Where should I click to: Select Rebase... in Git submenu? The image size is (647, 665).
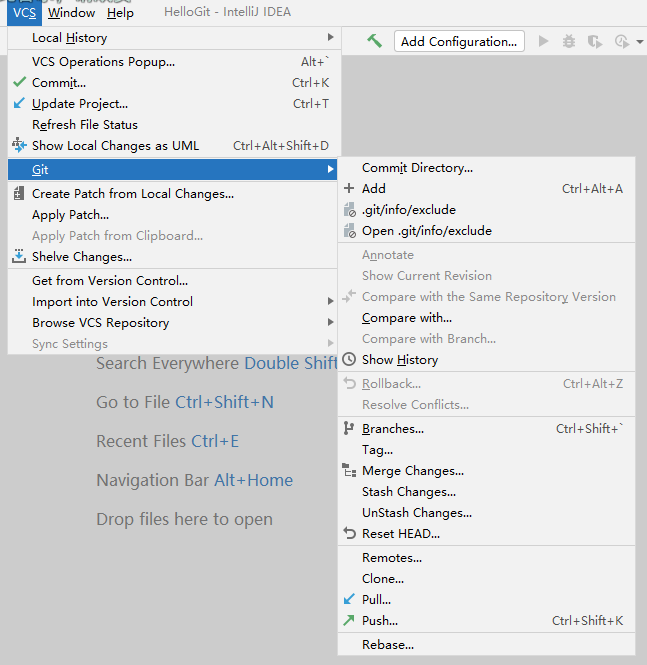[487, 645]
